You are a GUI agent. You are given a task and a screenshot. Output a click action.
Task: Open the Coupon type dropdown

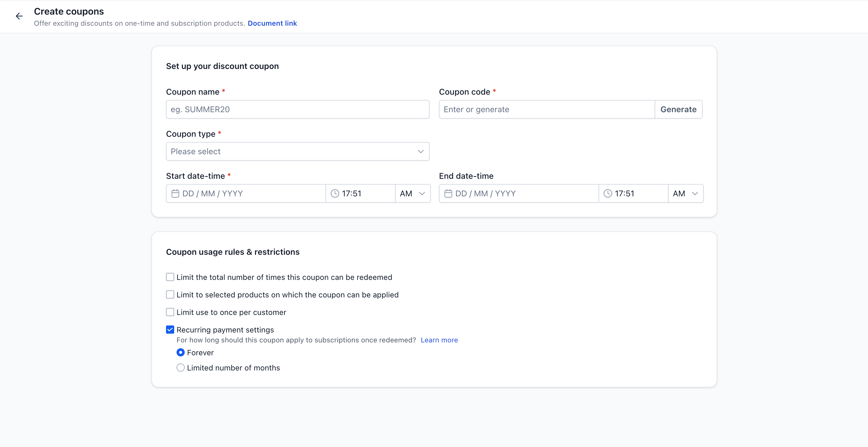tap(298, 151)
